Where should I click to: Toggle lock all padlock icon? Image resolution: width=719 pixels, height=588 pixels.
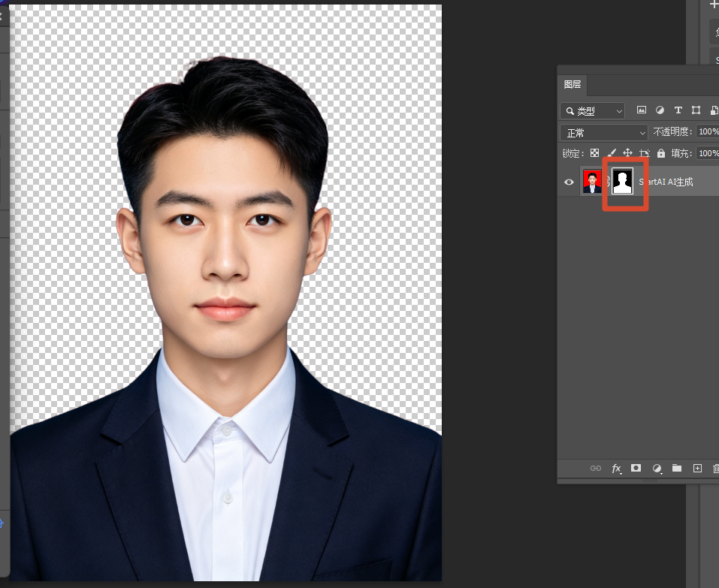click(x=660, y=153)
